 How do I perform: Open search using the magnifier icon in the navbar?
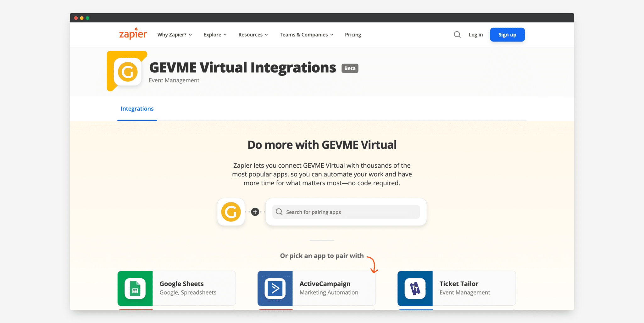click(x=457, y=35)
